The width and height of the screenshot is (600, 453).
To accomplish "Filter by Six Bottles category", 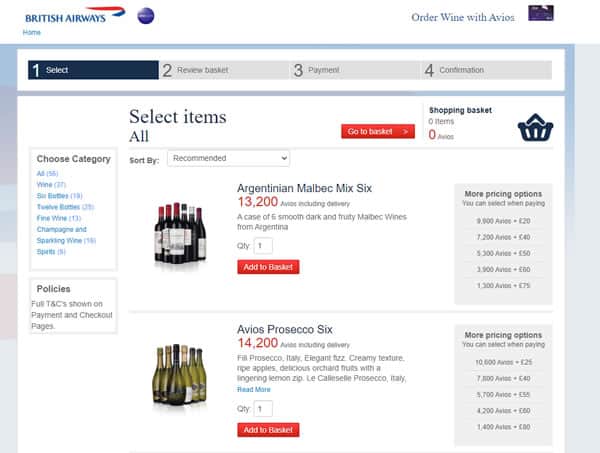I will pos(59,196).
